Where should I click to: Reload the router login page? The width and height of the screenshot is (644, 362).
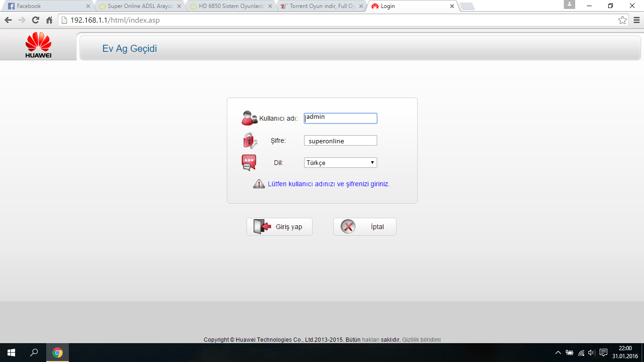tap(35, 20)
